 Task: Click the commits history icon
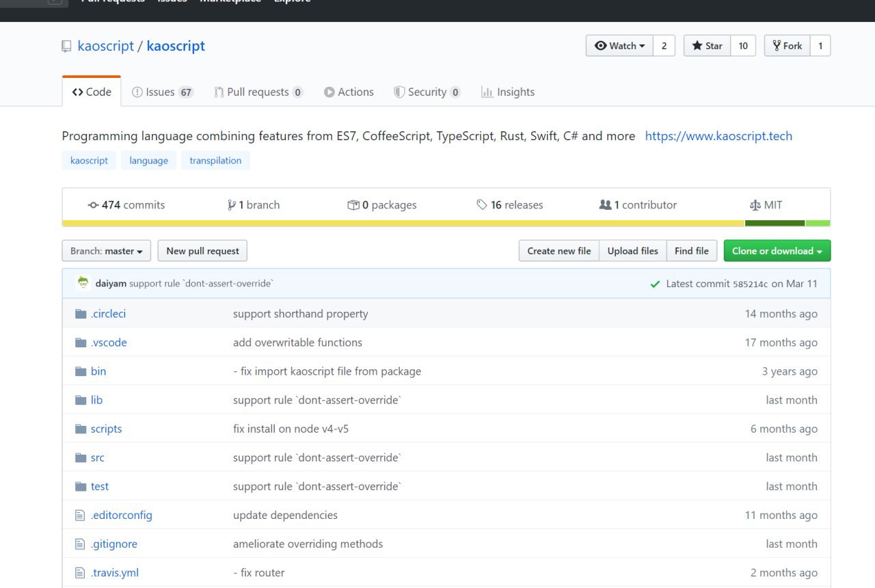(94, 205)
